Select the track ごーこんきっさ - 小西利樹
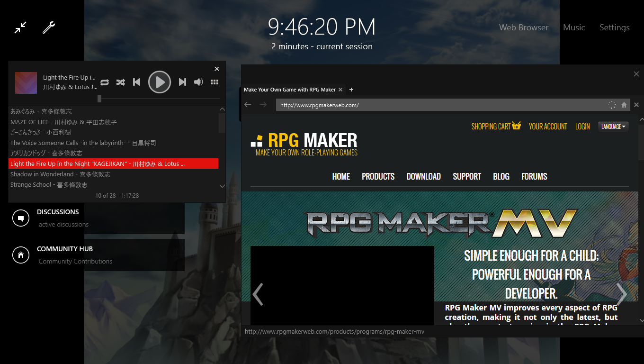 click(x=114, y=132)
